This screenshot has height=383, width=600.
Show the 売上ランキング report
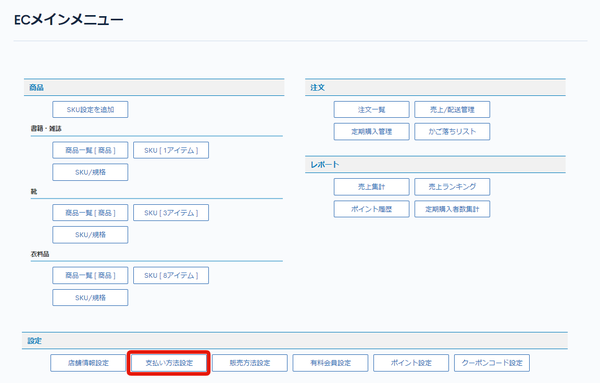(x=452, y=187)
